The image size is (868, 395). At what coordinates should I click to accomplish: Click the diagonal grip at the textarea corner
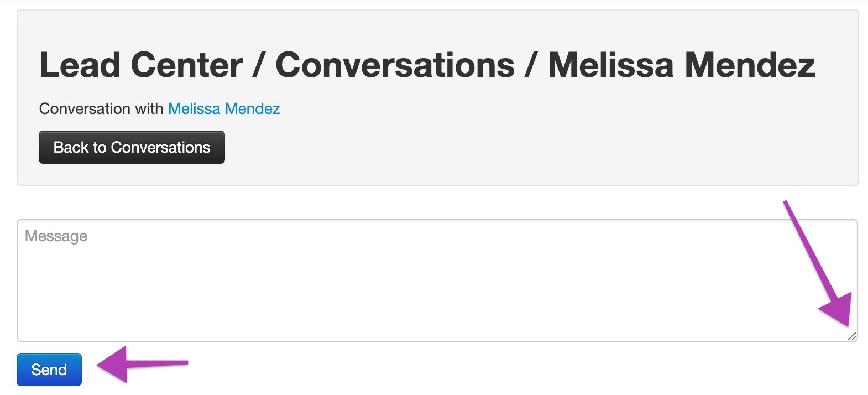click(852, 336)
